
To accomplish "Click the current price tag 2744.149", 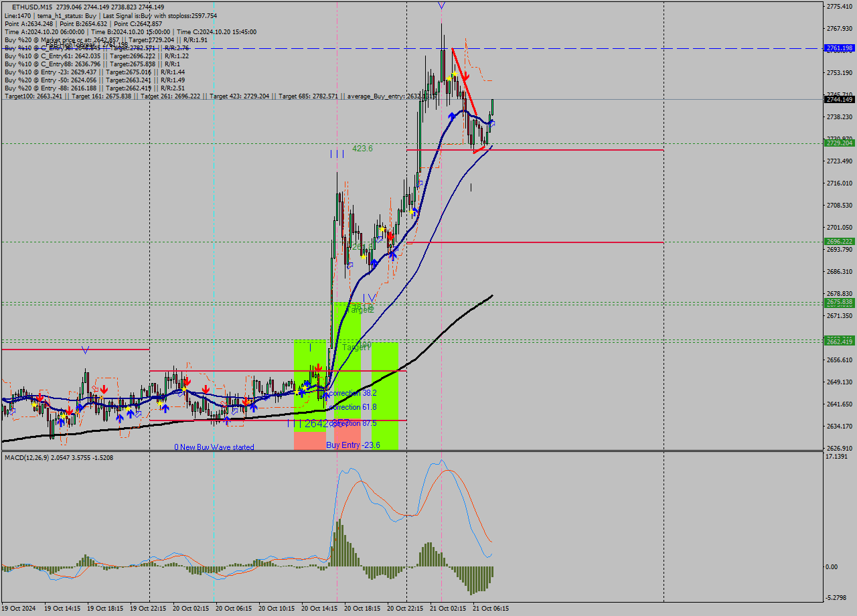I will [840, 99].
